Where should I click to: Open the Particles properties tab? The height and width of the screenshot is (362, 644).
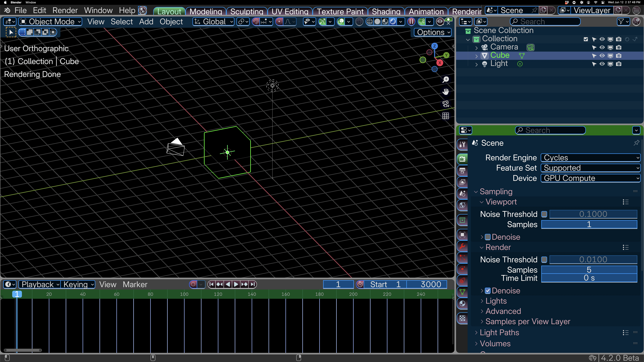point(462,258)
